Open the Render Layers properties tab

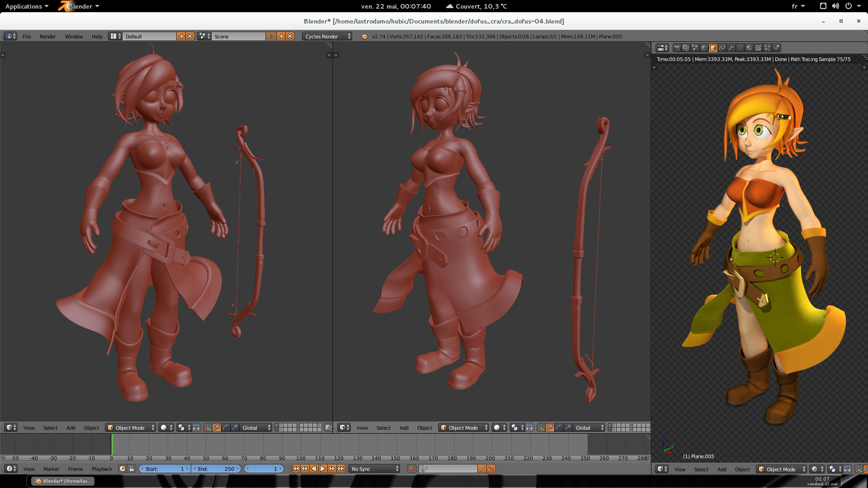point(686,48)
